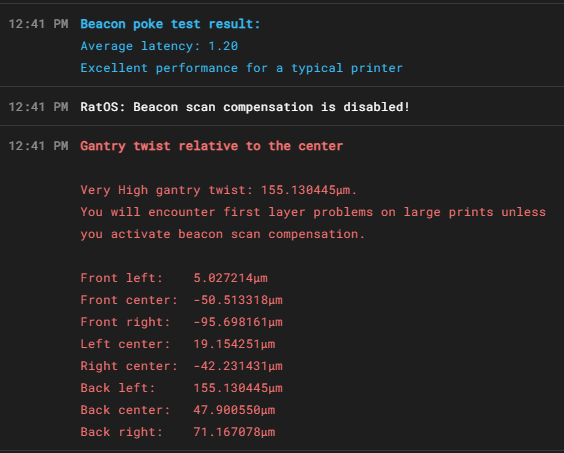Click the 12:41 PM timestamp beside Gantry twist
564x453 pixels.
coord(38,146)
